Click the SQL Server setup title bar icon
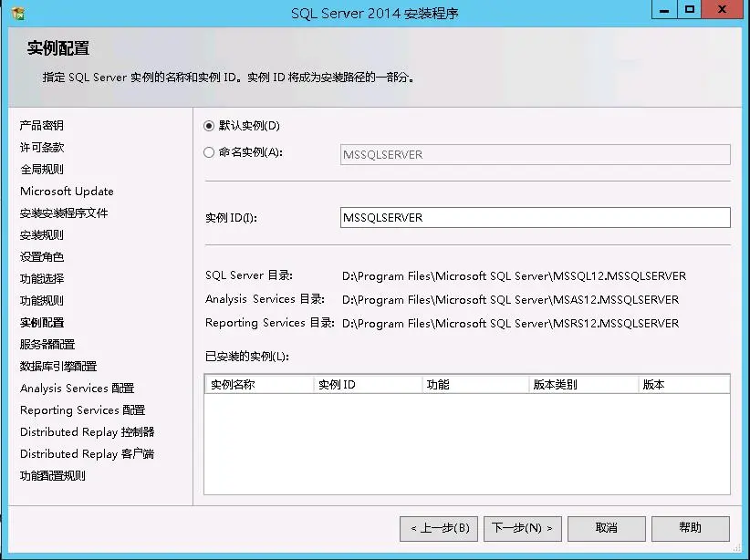Screen dimensions: 750x560 [18, 13]
